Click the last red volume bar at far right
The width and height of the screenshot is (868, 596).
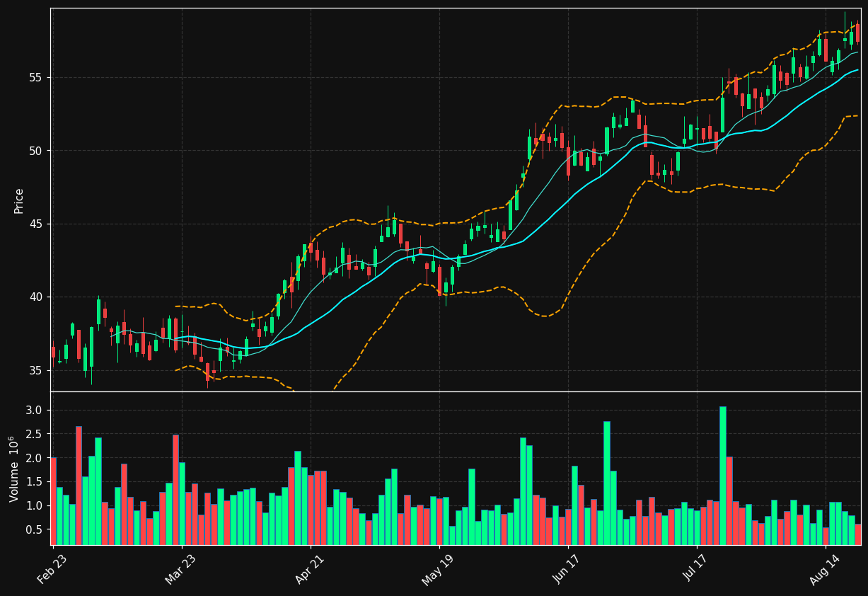click(x=857, y=534)
